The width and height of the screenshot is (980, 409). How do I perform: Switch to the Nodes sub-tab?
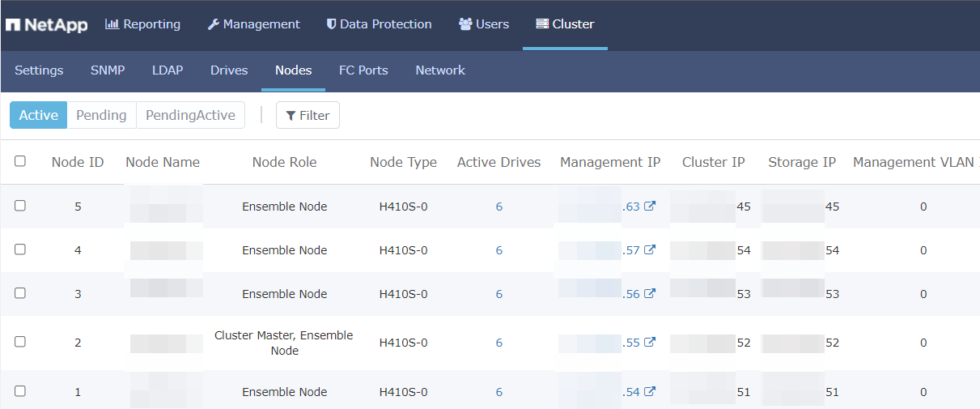pos(294,70)
